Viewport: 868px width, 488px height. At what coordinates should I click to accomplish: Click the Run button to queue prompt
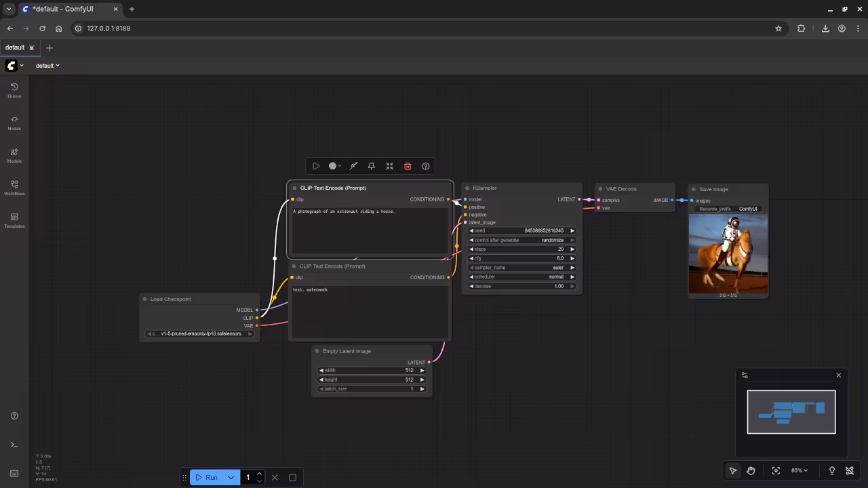[207, 477]
